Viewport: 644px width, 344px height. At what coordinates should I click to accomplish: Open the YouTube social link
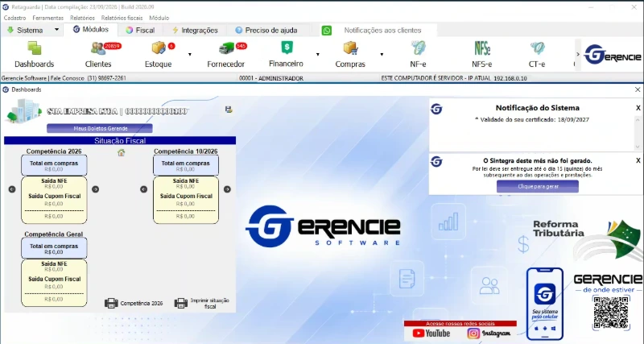431,334
